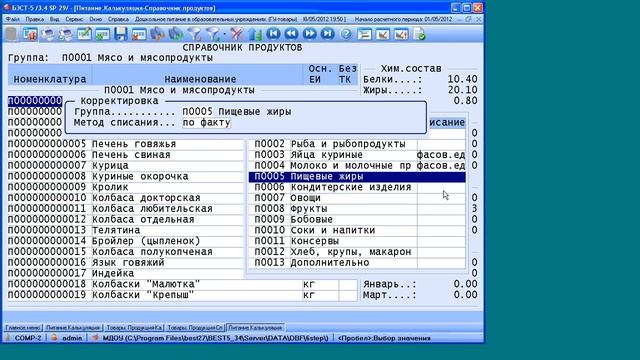
Task: Click product row Индейка
Action: click(125, 273)
